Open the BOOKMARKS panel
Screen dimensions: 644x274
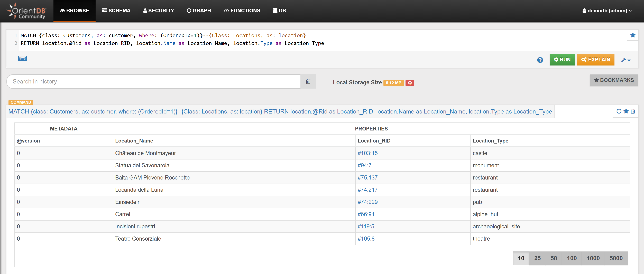point(613,80)
